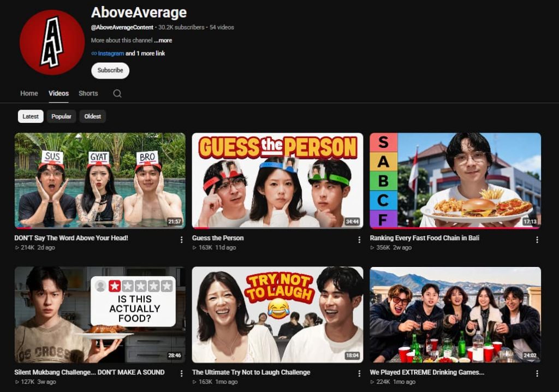Open 'We Played EXTREME Drinking Games...' title

tap(427, 372)
